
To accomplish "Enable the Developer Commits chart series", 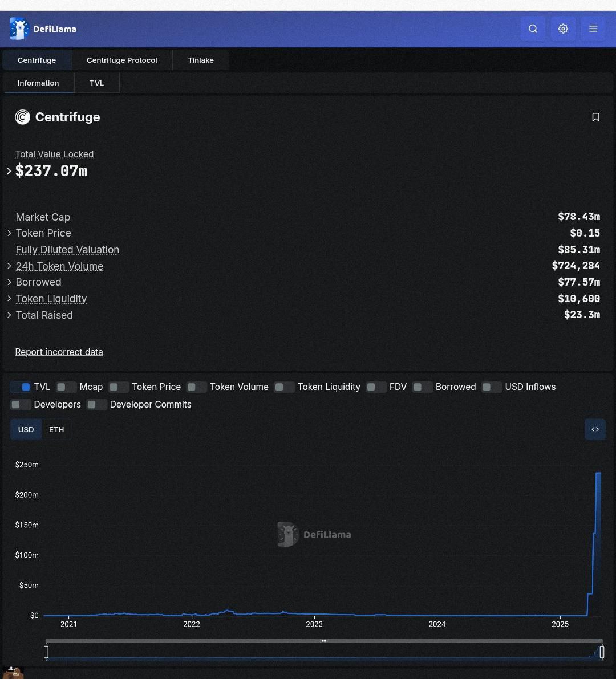I will [96, 405].
